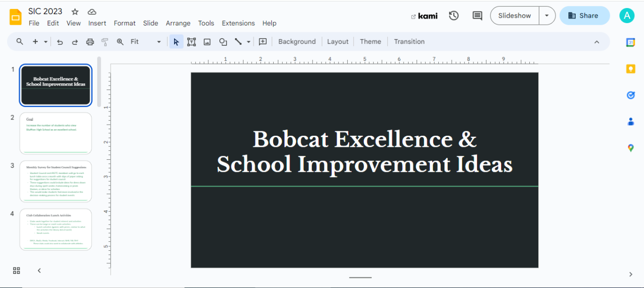The image size is (644, 288).
Task: Open version history clock icon
Action: 454,16
